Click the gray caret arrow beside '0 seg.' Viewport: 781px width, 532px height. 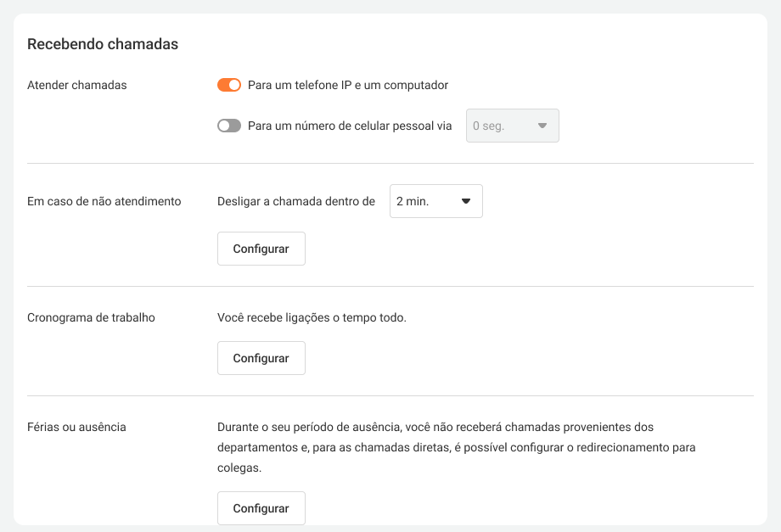(x=542, y=126)
